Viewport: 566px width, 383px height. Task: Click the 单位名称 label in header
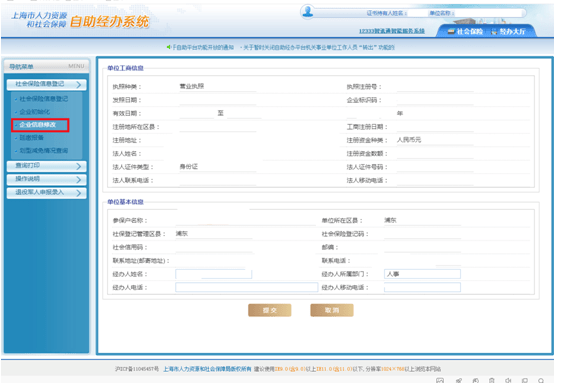coord(441,13)
